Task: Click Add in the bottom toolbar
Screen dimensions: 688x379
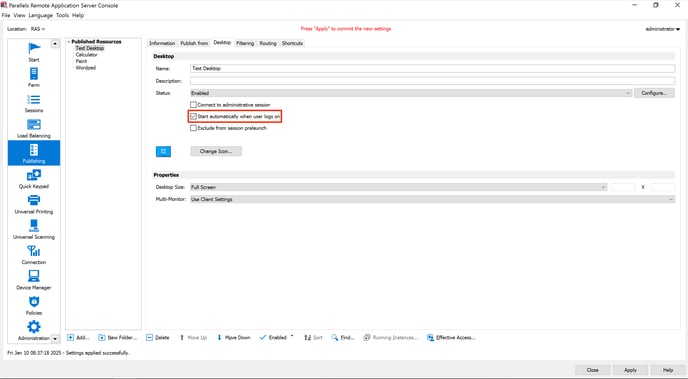Action: coord(78,337)
